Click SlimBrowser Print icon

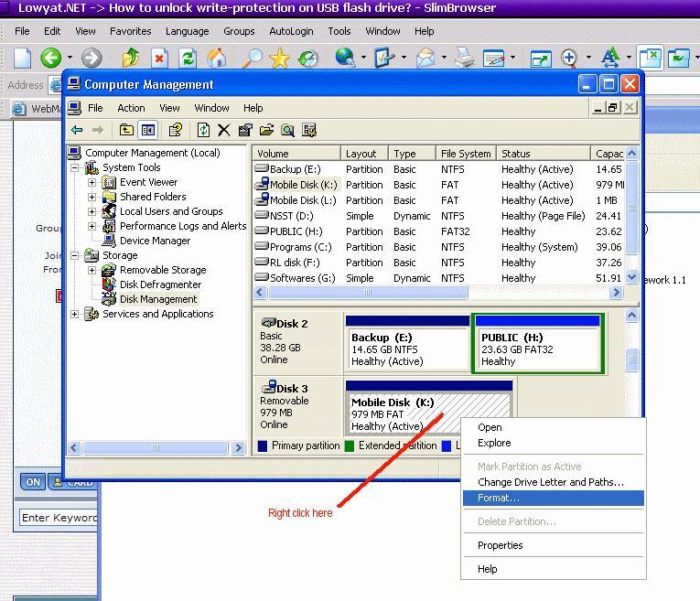[465, 58]
